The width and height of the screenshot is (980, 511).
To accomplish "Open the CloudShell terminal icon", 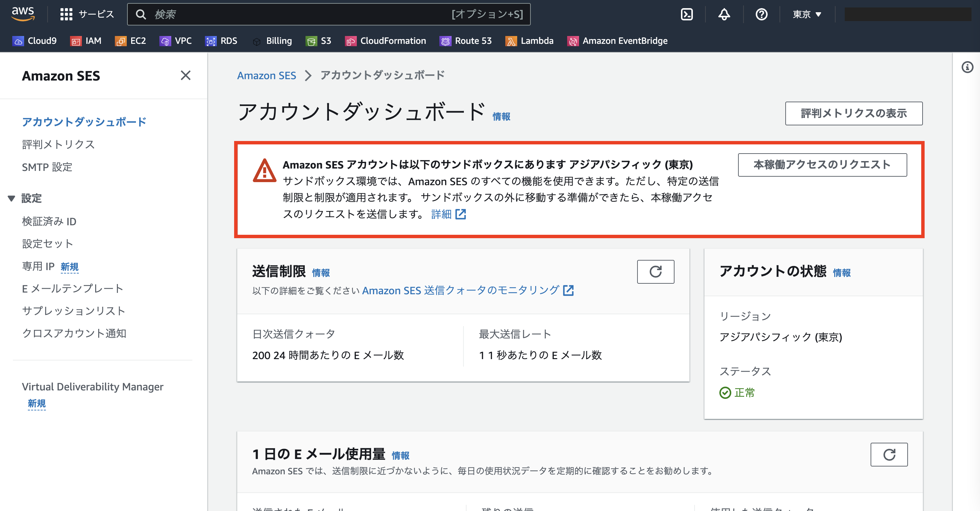I will click(x=686, y=15).
